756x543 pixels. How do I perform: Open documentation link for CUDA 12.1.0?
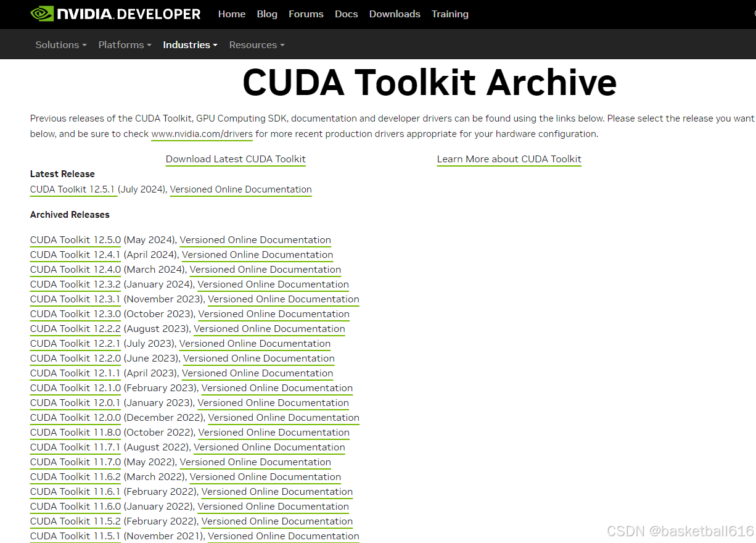(x=277, y=388)
